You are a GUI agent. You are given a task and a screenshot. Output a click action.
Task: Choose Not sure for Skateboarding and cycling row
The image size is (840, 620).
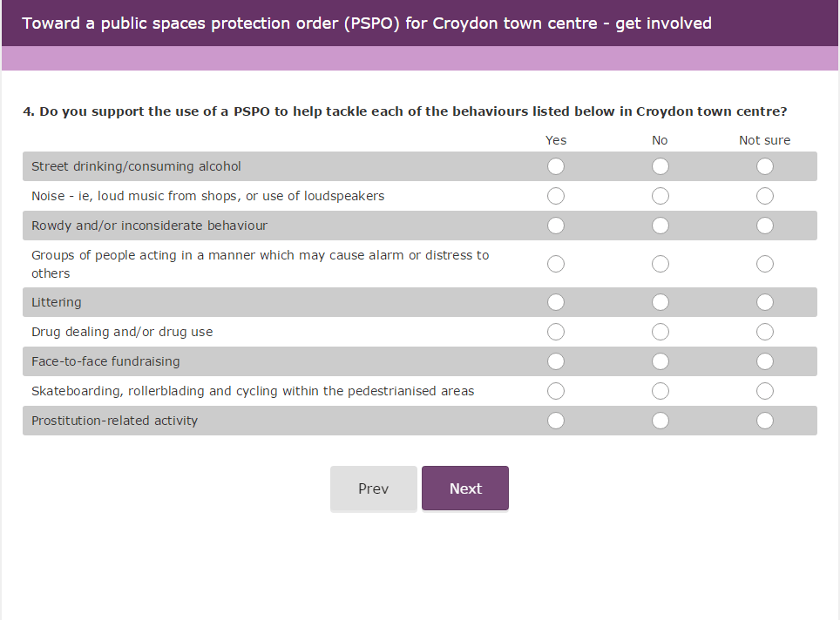pyautogui.click(x=764, y=391)
